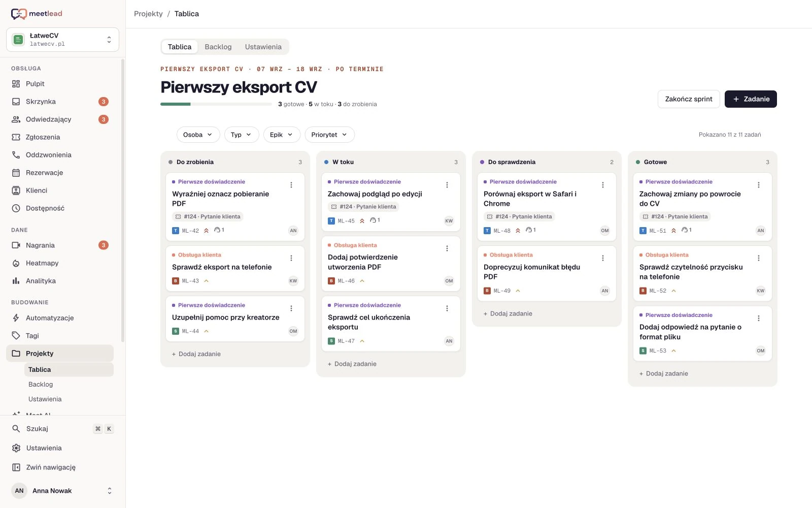
Task: Expand the ŁatweCV workspace switcher
Action: click(62, 40)
